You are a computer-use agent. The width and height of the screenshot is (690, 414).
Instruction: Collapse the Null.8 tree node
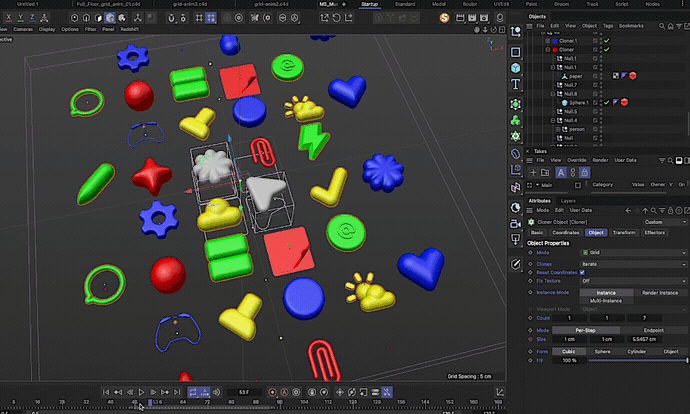(553, 94)
